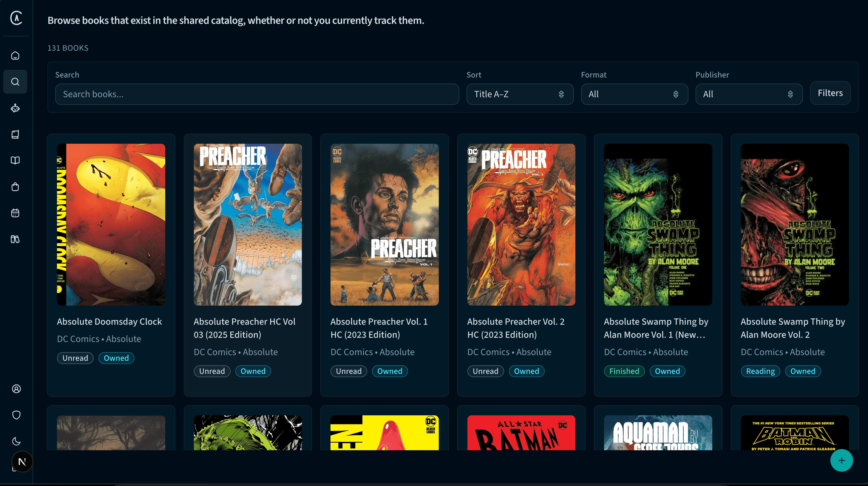
Task: Open the user profile icon
Action: [16, 389]
